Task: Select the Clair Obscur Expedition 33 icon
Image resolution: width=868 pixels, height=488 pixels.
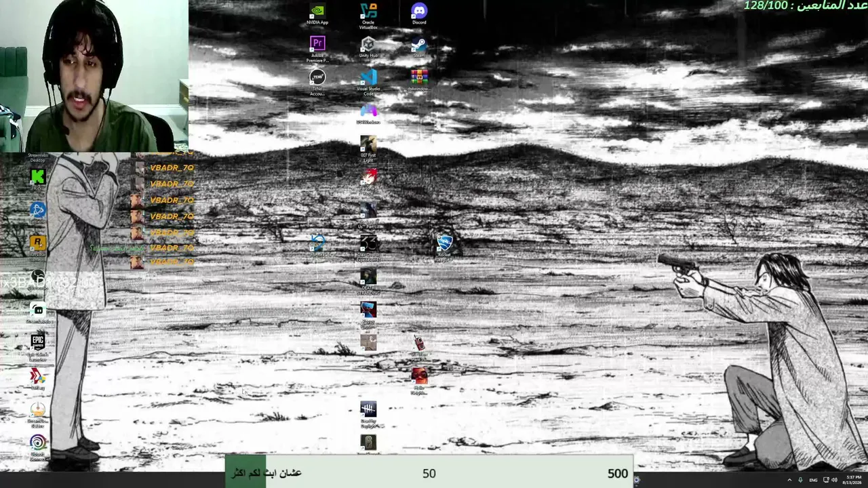Action: click(x=368, y=248)
